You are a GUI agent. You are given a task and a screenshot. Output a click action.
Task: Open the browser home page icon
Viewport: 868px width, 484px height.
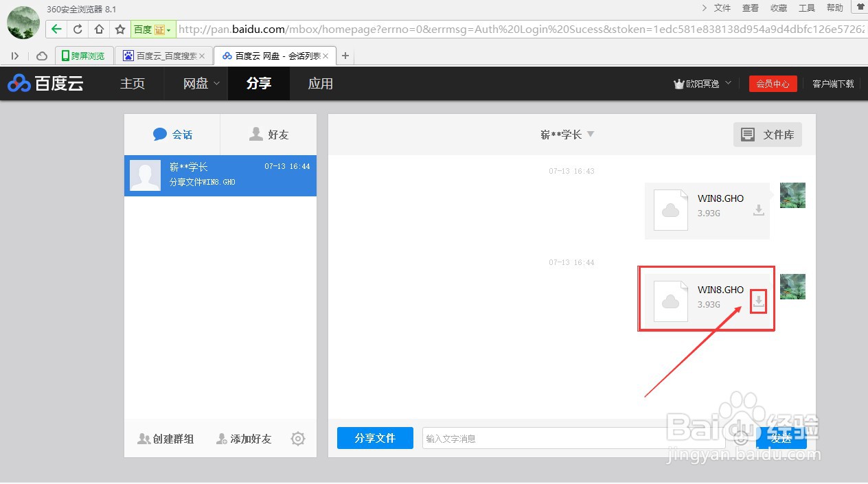100,30
